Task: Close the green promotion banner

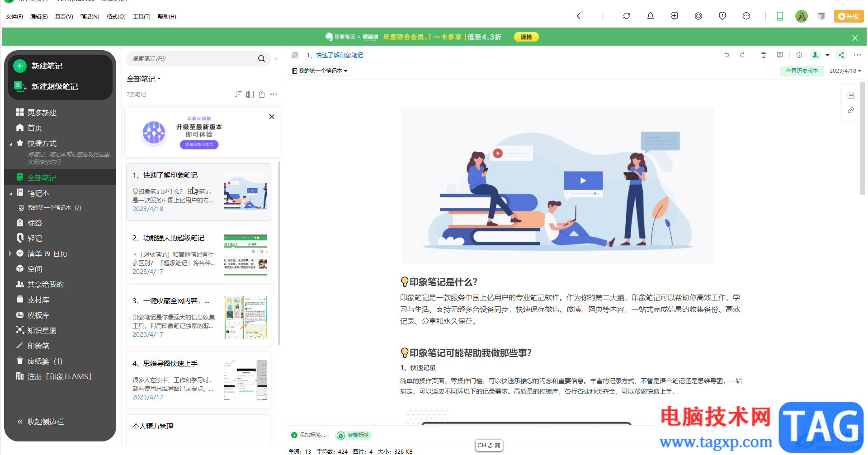Action: coord(854,38)
